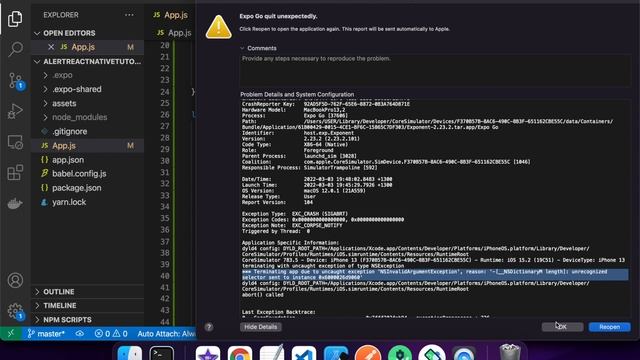640x360 pixels.
Task: Close App.js in Open Editors
Action: tap(51, 47)
